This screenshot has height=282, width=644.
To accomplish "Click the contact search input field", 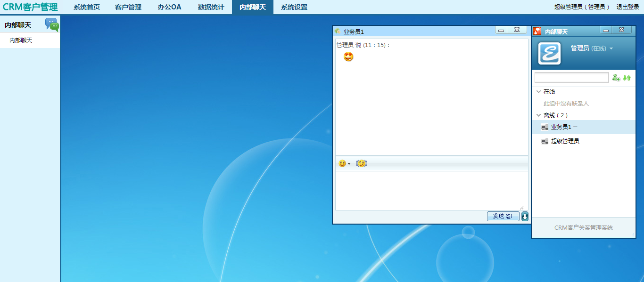I will click(571, 77).
